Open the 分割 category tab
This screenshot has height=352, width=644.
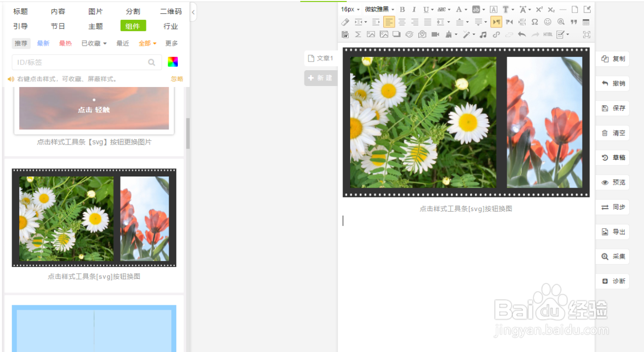[133, 12]
